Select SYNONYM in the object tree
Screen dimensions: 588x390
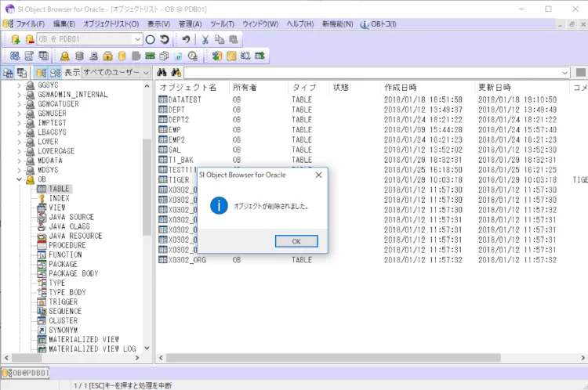[x=63, y=330]
